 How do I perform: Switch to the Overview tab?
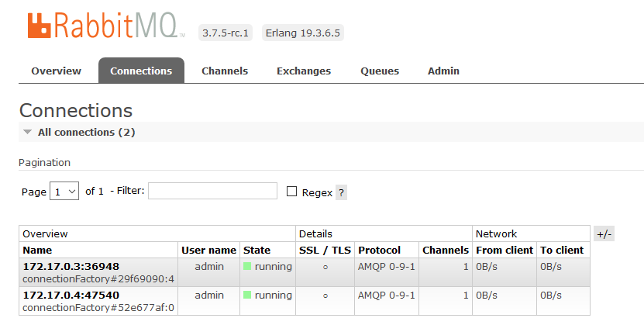coord(56,71)
